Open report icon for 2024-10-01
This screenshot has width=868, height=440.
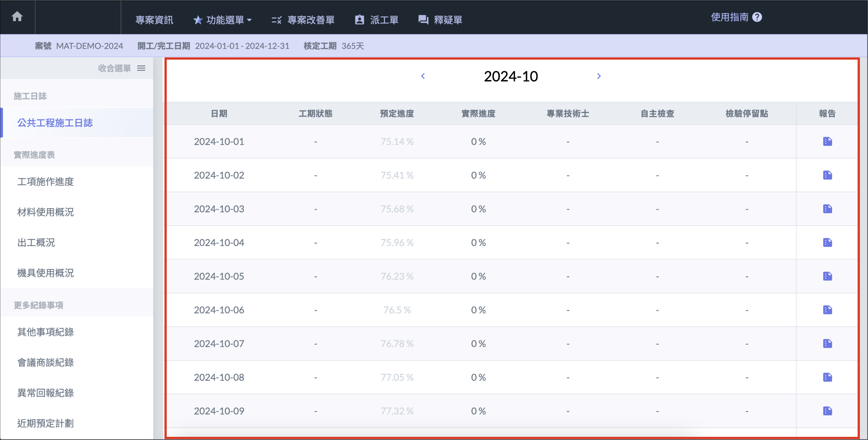[827, 141]
